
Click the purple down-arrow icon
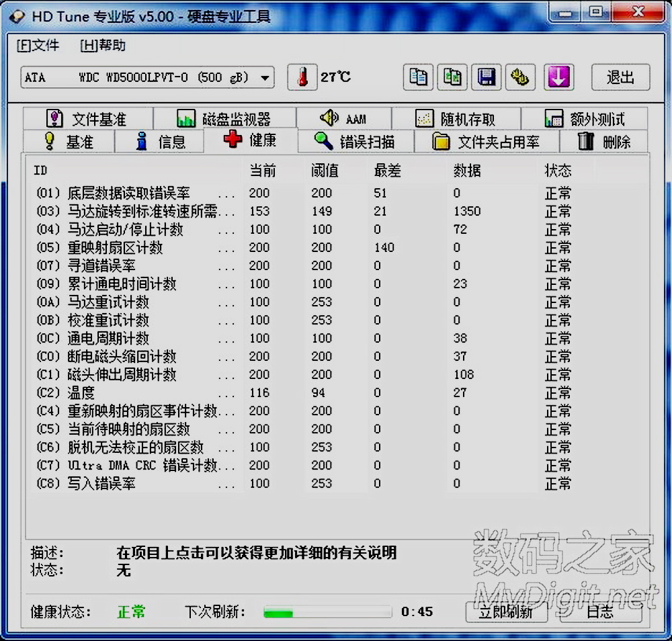(559, 77)
